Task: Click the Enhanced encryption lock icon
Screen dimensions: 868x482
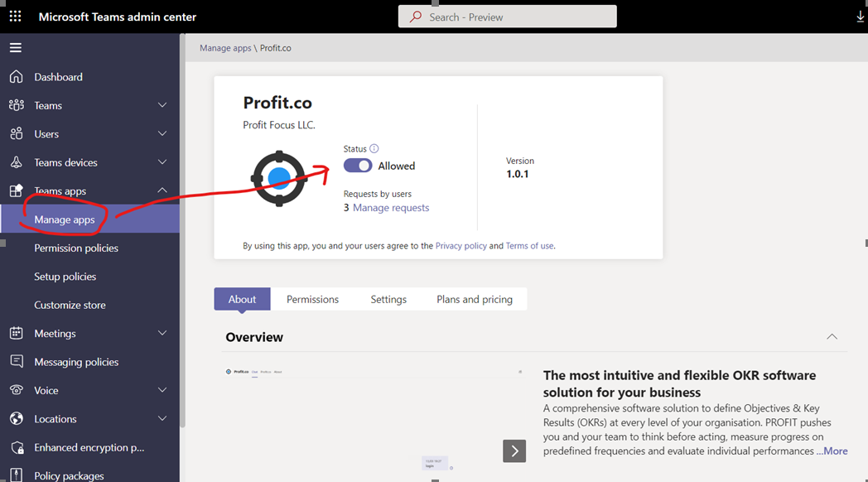Action: 17,447
